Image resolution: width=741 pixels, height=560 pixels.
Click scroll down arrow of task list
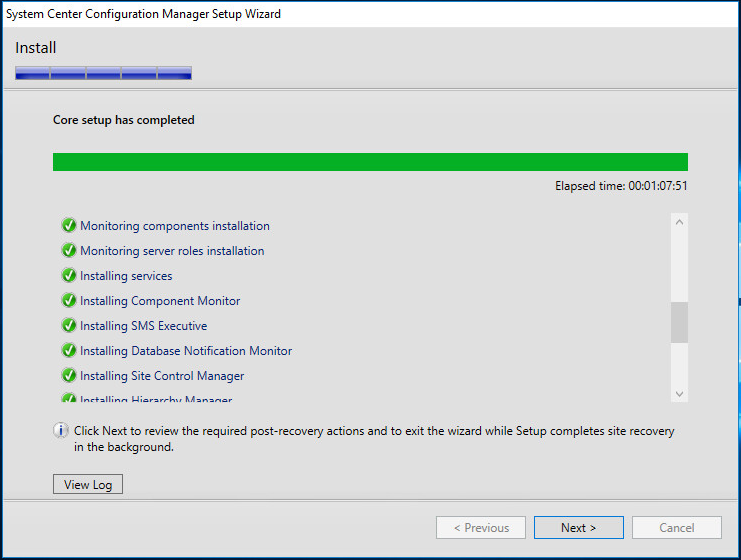[x=680, y=394]
